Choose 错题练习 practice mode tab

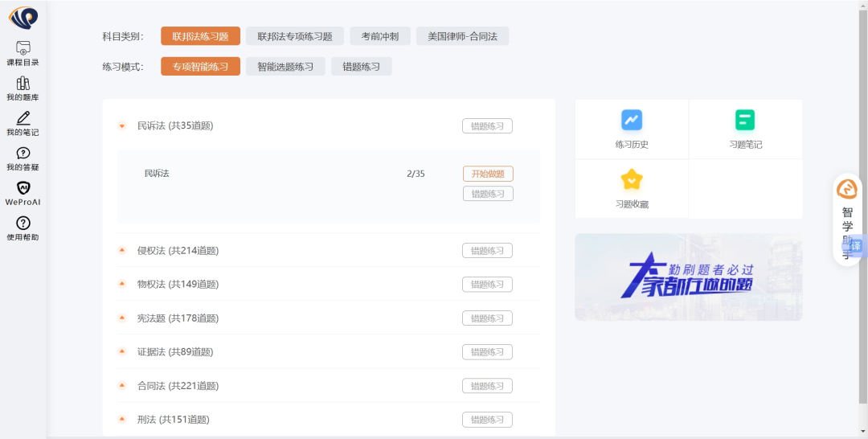pyautogui.click(x=362, y=67)
